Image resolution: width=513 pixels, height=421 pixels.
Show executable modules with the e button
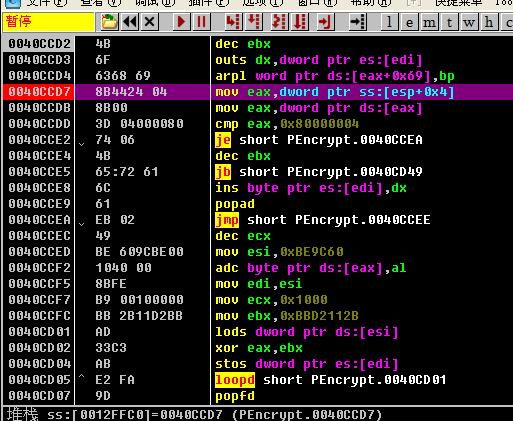tap(409, 22)
